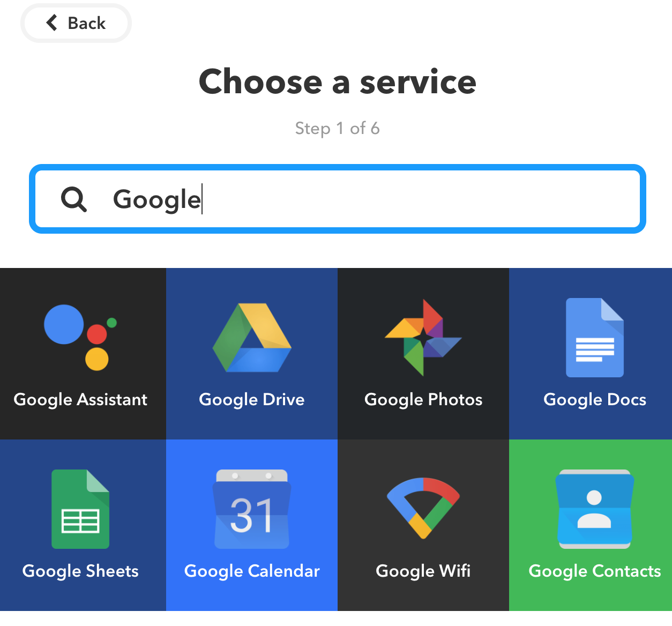The height and width of the screenshot is (626, 672).
Task: Click the Google Wifi fan-shaped icon
Action: [423, 508]
